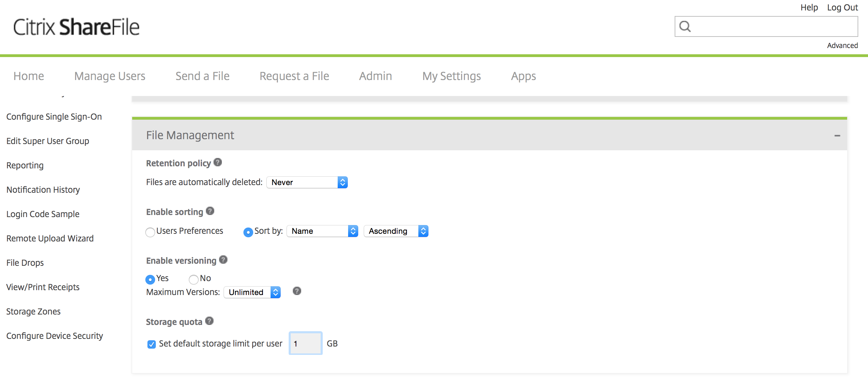Select No for Enable versioning
The width and height of the screenshot is (868, 382).
click(x=194, y=279)
